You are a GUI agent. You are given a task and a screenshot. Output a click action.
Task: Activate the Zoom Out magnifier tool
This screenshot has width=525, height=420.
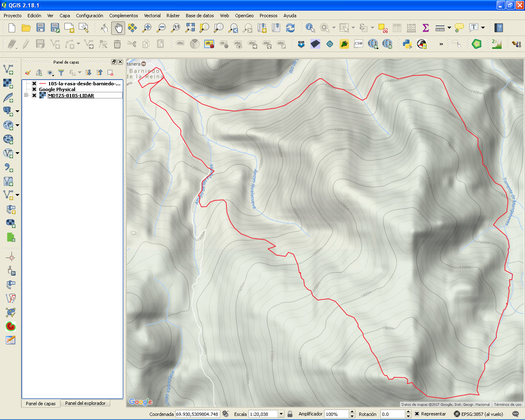tap(162, 28)
